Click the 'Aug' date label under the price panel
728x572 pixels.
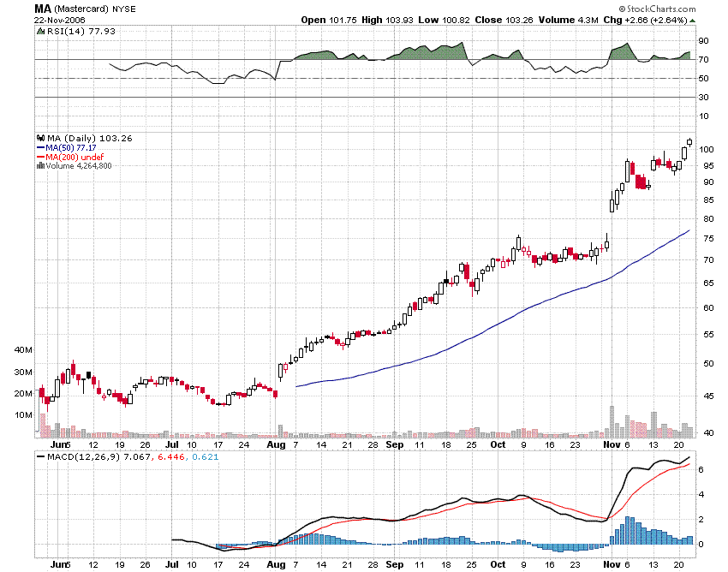276,444
